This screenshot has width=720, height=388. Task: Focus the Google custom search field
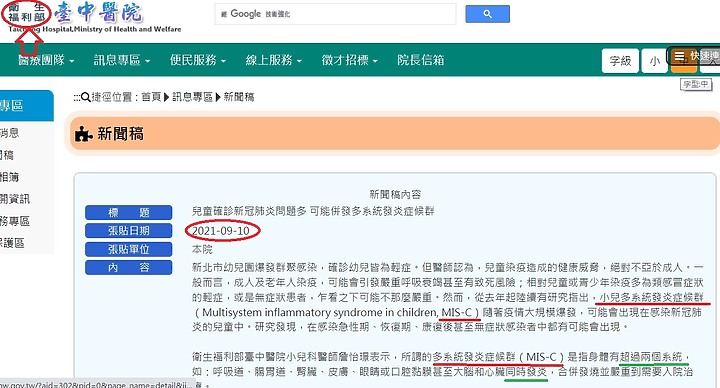[335, 14]
